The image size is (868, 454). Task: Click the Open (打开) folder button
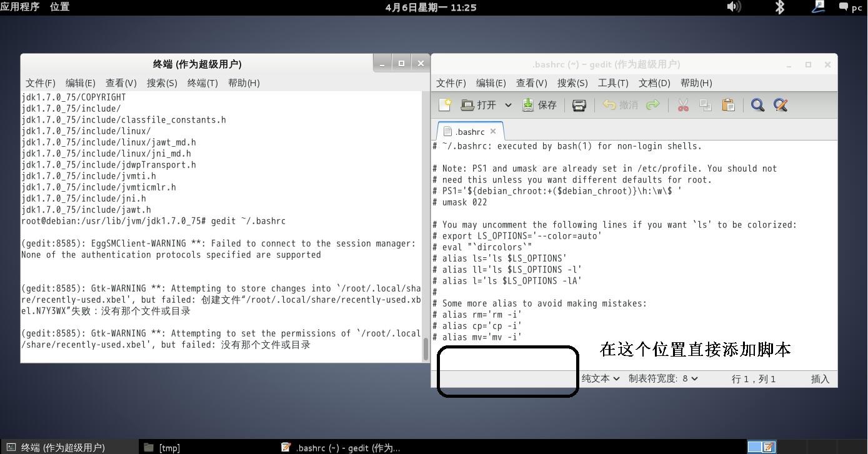point(478,105)
